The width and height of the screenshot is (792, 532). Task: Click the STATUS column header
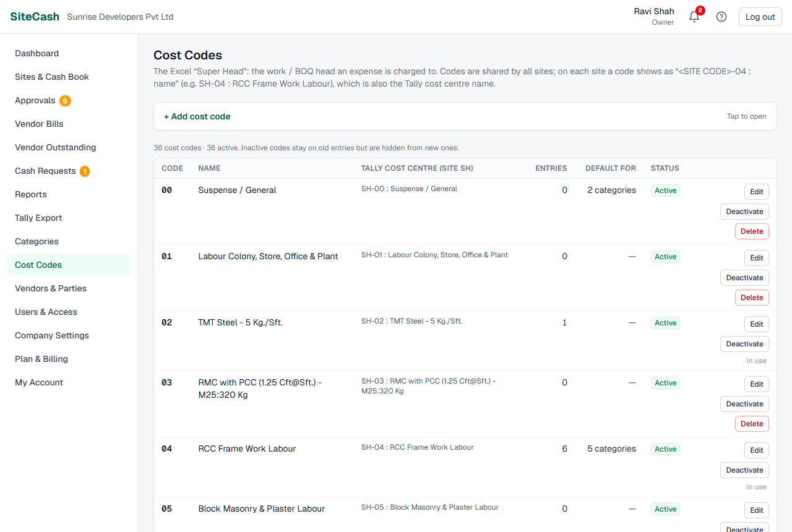[665, 168]
